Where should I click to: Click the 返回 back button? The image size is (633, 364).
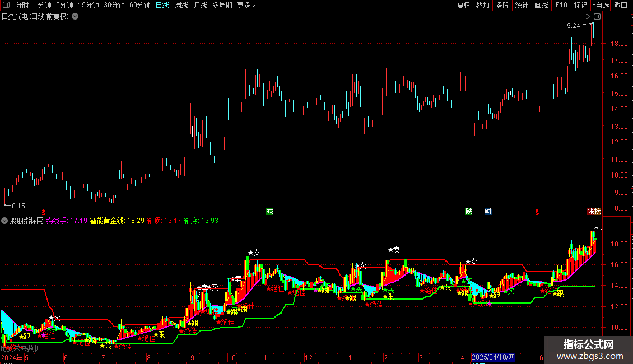621,5
